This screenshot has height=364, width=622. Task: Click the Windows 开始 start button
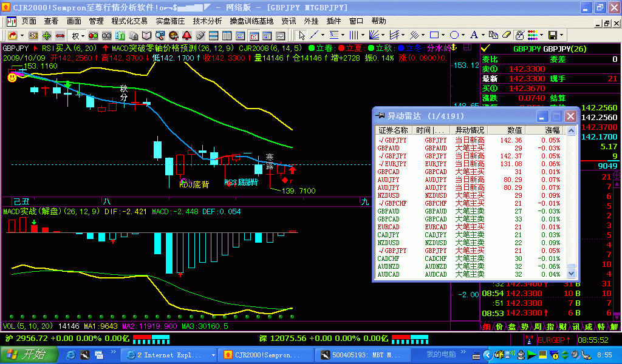pyautogui.click(x=29, y=354)
